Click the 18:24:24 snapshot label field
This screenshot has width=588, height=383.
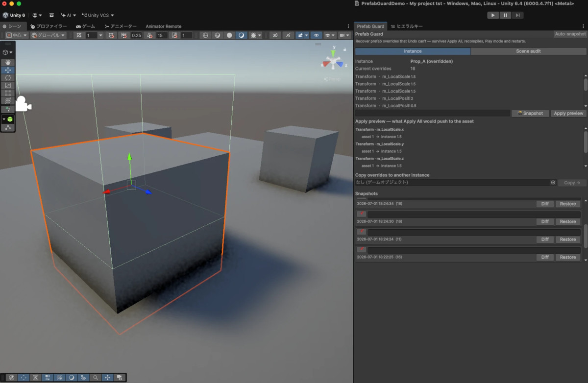[474, 232]
